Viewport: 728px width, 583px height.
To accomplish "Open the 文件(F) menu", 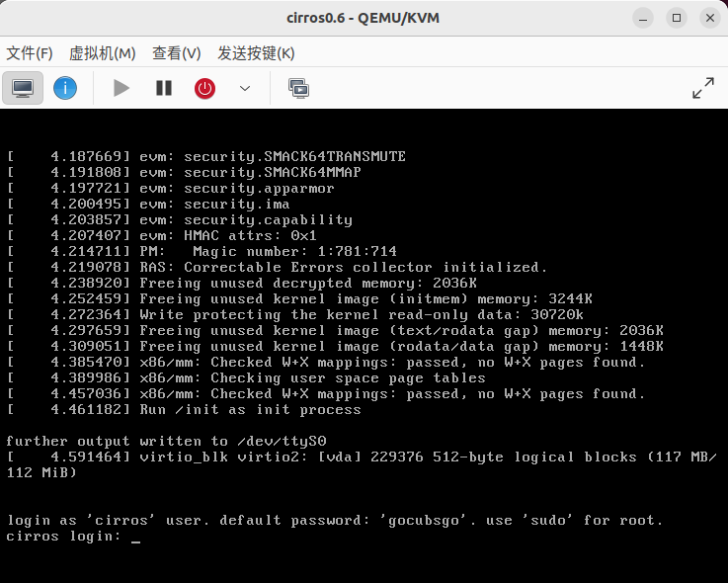I will click(x=30, y=53).
